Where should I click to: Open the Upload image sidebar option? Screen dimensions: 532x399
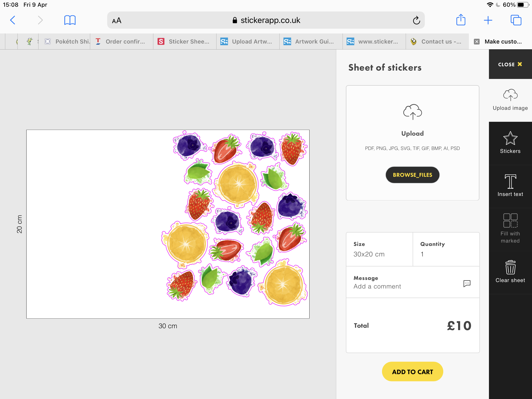pos(510,100)
